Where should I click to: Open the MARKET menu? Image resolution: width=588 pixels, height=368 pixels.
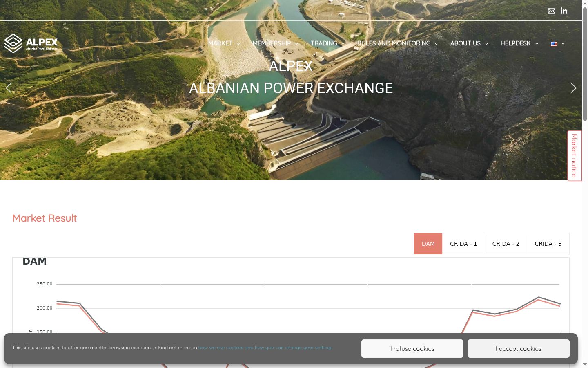pyautogui.click(x=220, y=43)
